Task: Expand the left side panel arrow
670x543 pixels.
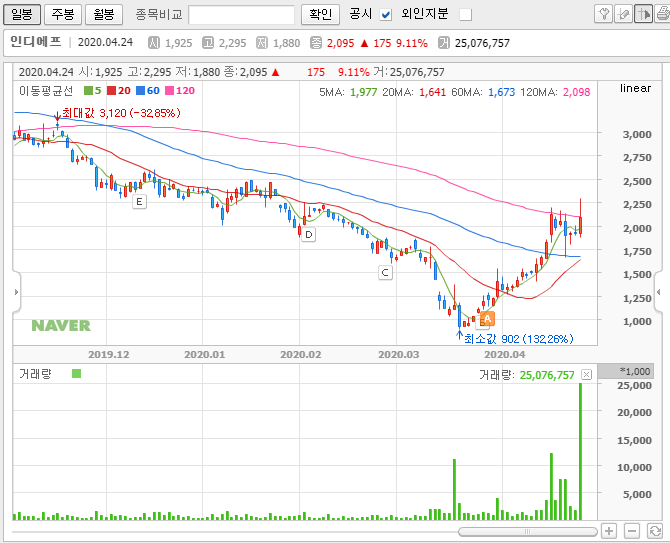Action: click(16, 292)
